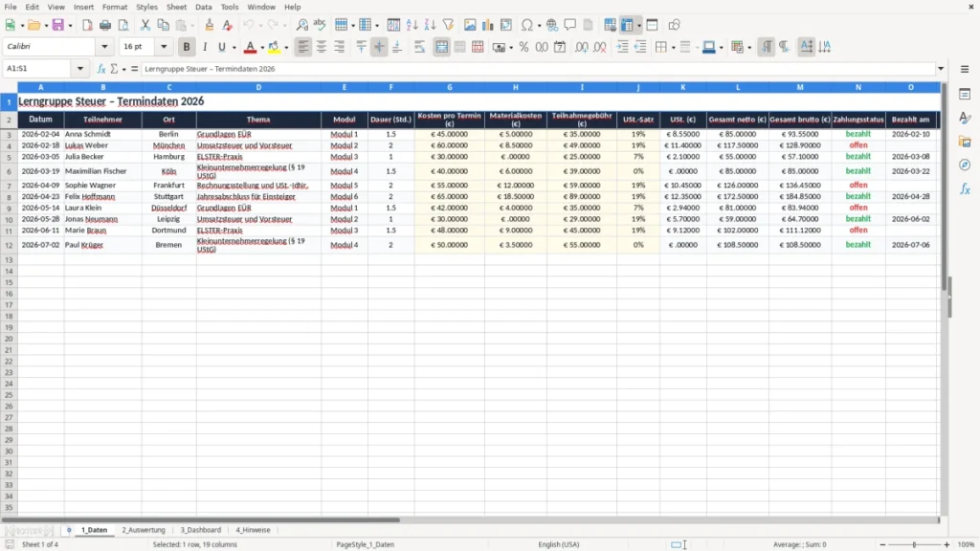The width and height of the screenshot is (980, 551).
Task: Toggle Wrap Text
Action: [419, 47]
